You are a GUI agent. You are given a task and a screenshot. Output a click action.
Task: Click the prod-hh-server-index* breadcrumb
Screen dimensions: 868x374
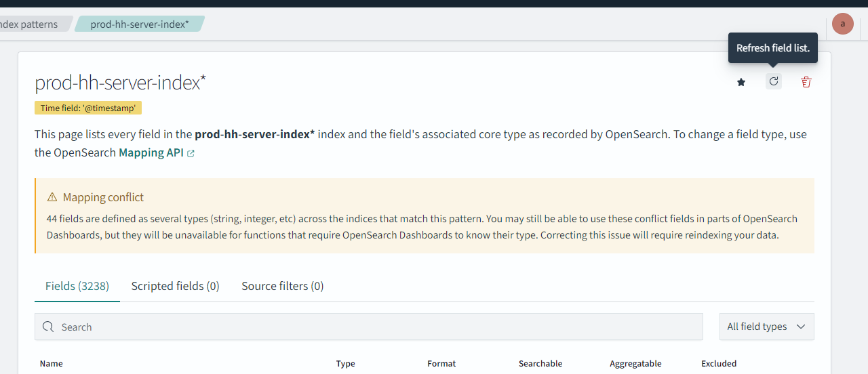(140, 24)
